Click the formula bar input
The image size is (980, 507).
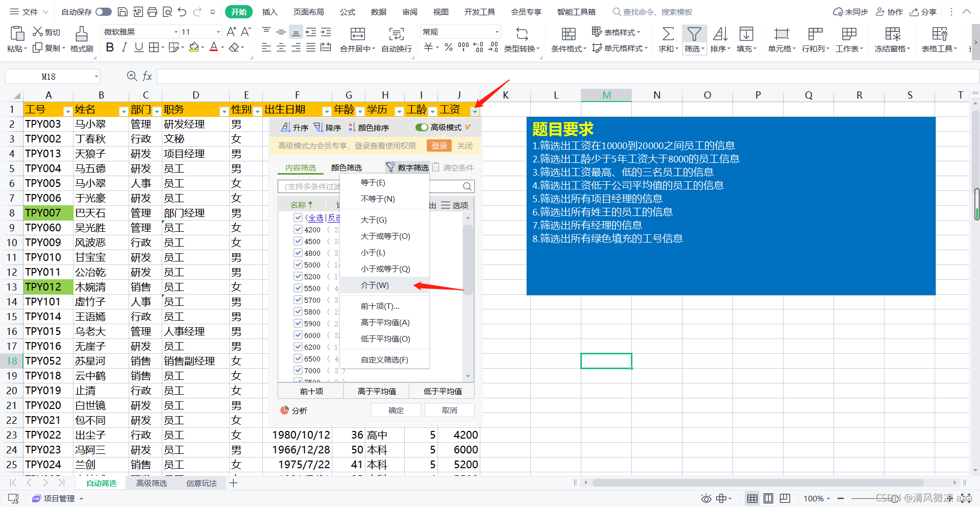567,77
